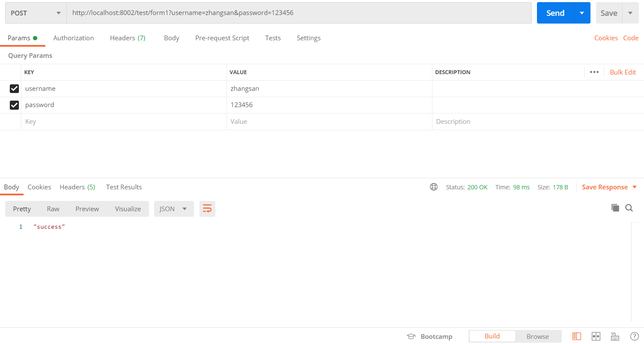Uncheck the username parameter checkbox
This screenshot has height=344, width=644.
pos(14,89)
